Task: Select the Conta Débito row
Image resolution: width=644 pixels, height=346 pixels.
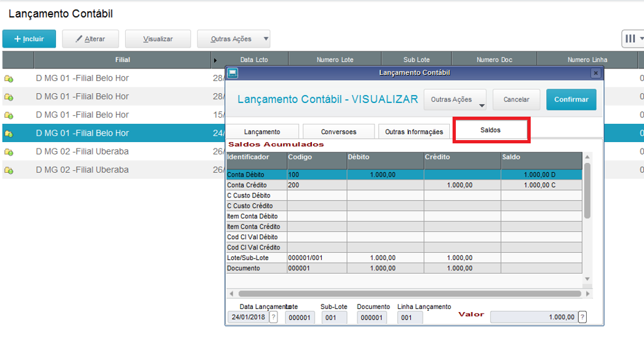Action: (x=404, y=175)
